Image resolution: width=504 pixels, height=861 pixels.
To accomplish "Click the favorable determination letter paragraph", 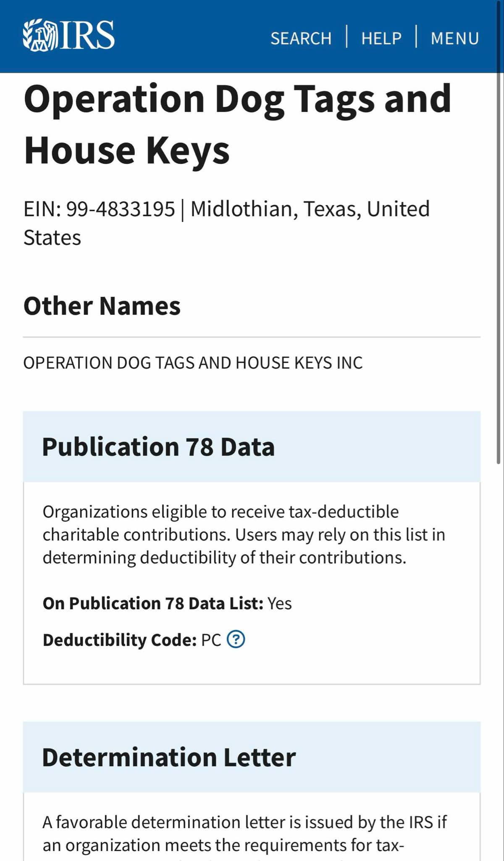I will tap(245, 837).
